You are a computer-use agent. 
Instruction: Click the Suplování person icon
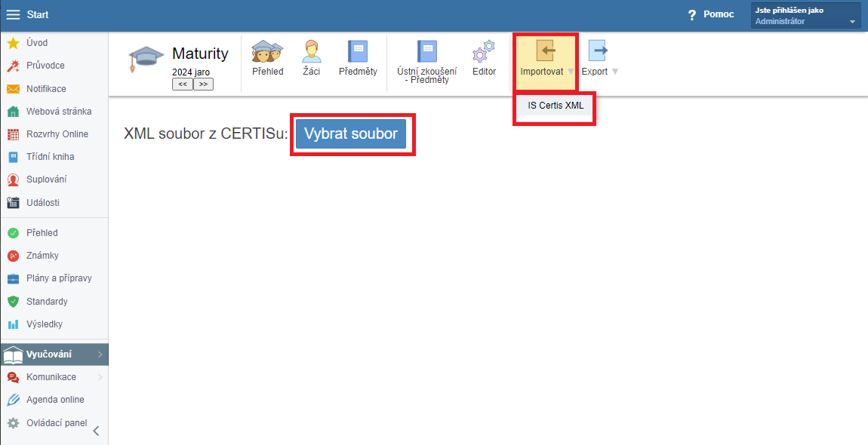pyautogui.click(x=14, y=180)
